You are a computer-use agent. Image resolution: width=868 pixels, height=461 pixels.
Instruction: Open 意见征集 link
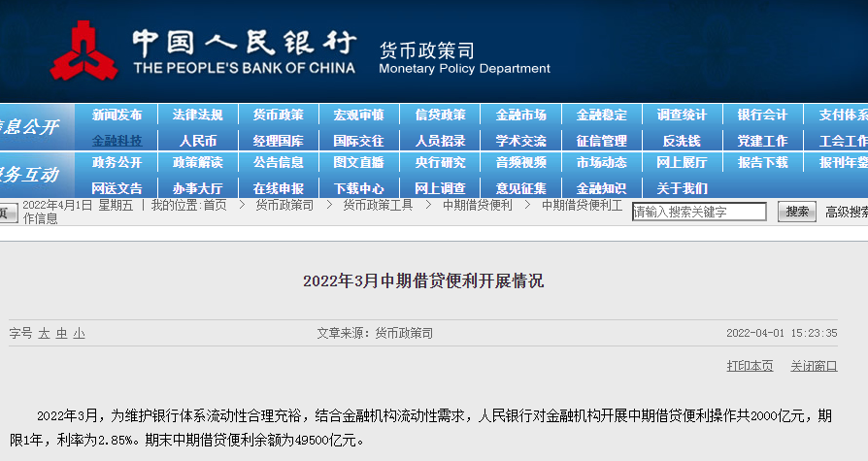(521, 188)
